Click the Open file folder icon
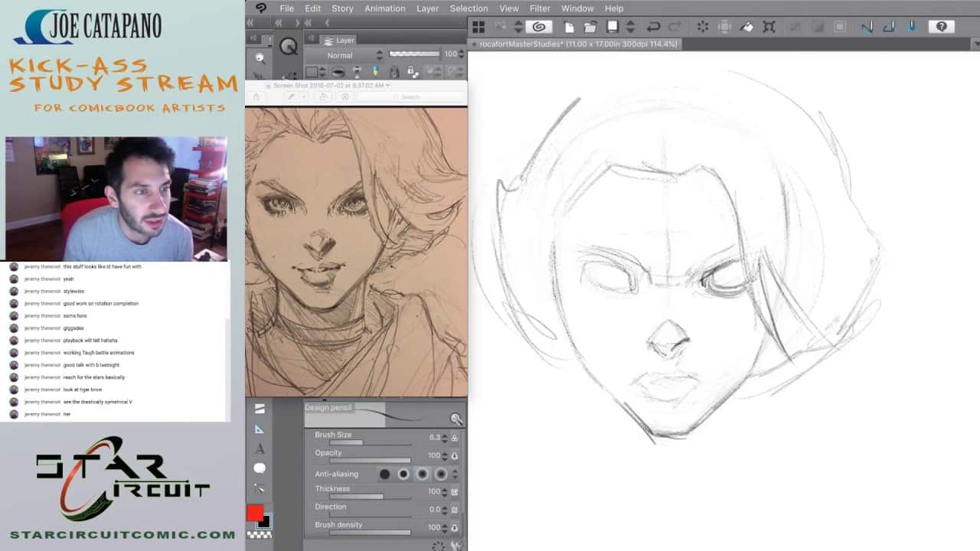The height and width of the screenshot is (551, 980). pos(590,27)
